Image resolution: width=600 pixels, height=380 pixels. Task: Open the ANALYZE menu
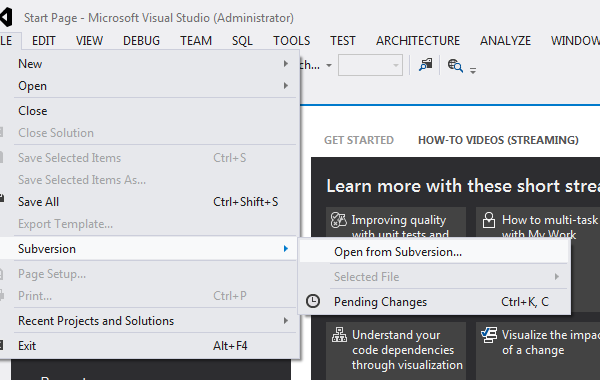[505, 41]
